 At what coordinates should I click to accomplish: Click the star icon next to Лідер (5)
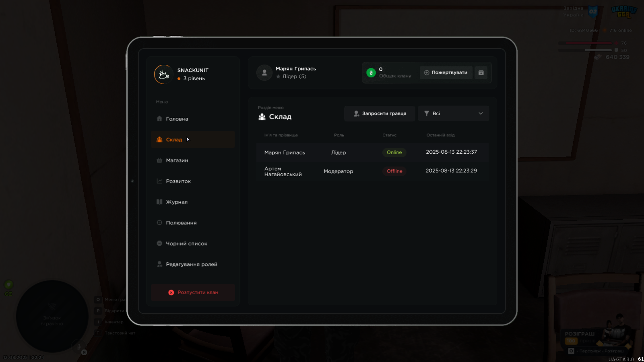(278, 76)
